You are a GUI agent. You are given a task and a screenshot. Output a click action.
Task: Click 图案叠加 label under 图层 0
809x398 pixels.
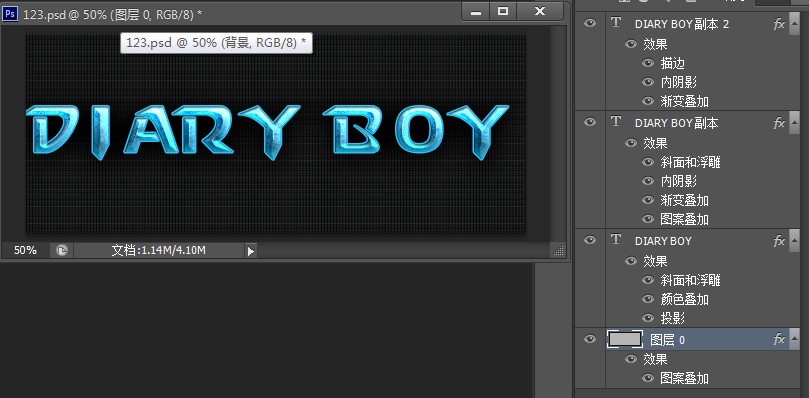pos(684,378)
